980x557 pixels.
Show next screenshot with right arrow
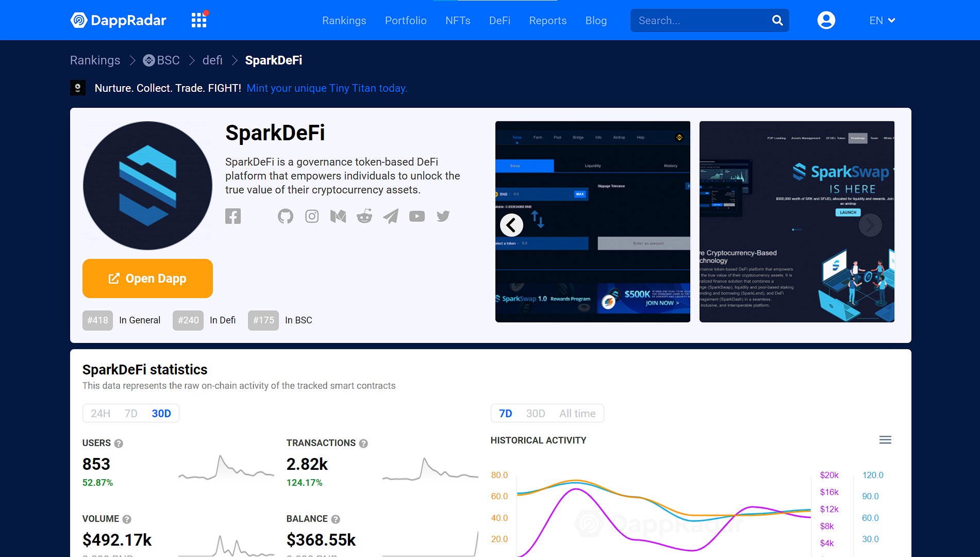(x=870, y=225)
